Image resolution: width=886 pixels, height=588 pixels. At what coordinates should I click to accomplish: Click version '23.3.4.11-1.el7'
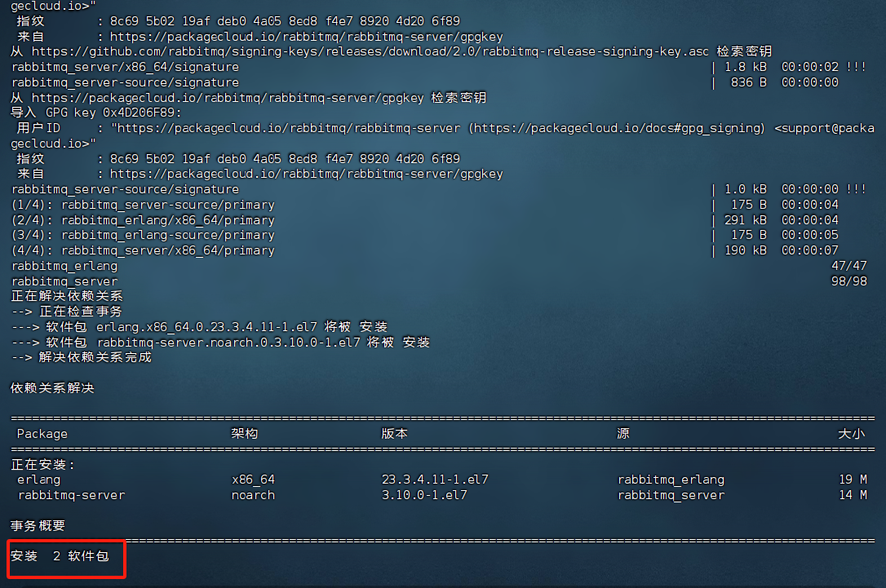tap(435, 480)
